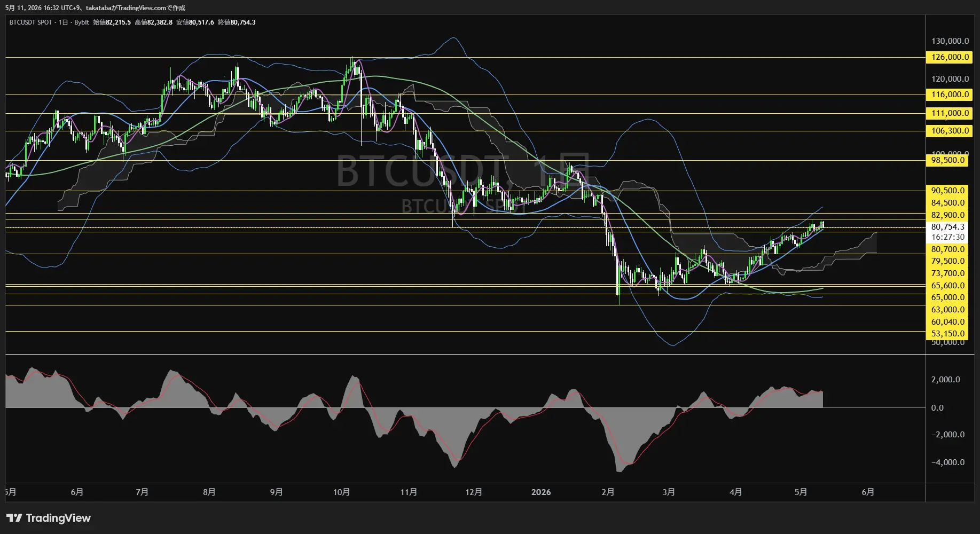Image resolution: width=980 pixels, height=534 pixels.
Task: Click the 終値 80,754.3 close value in legend
Action: [x=237, y=22]
